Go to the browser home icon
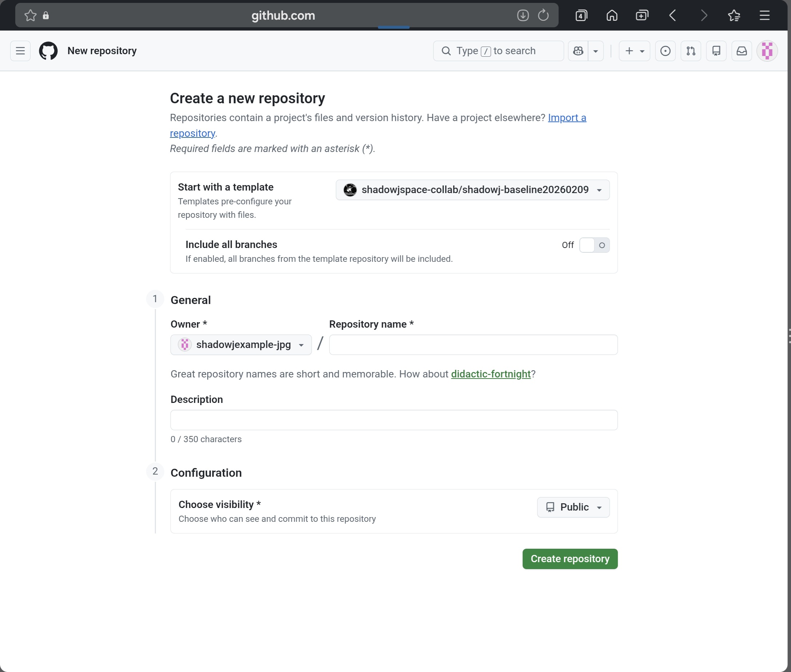Screen dimensions: 791x672 [612, 15]
